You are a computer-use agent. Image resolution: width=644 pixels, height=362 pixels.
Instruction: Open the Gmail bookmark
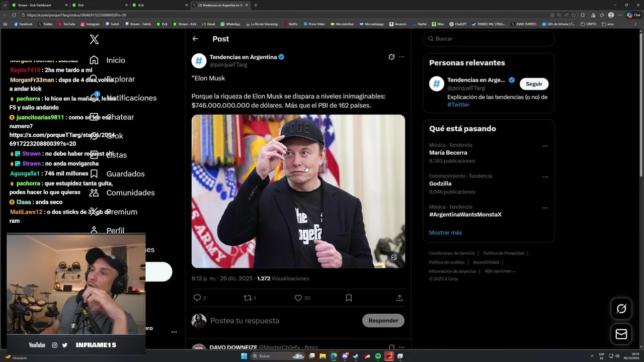(208, 24)
